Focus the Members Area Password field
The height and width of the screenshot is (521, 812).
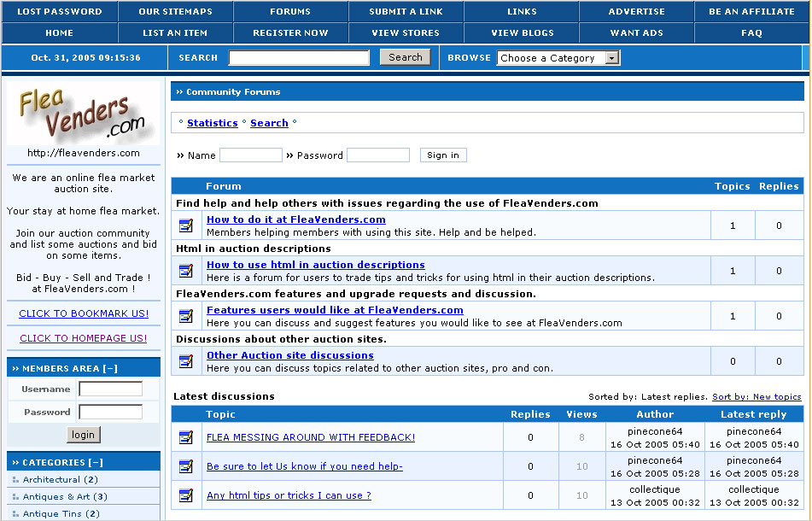111,412
